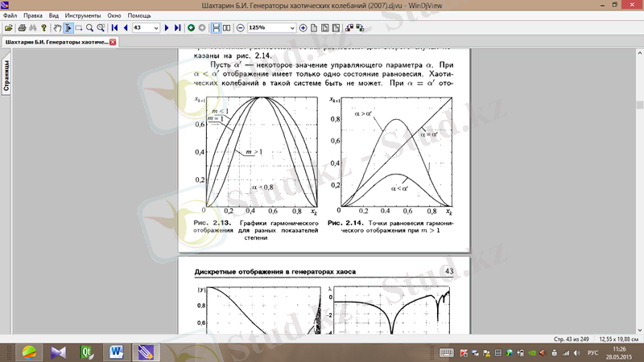Toggle continuous page layout
Image resolution: width=644 pixels, height=362 pixels.
[216, 28]
